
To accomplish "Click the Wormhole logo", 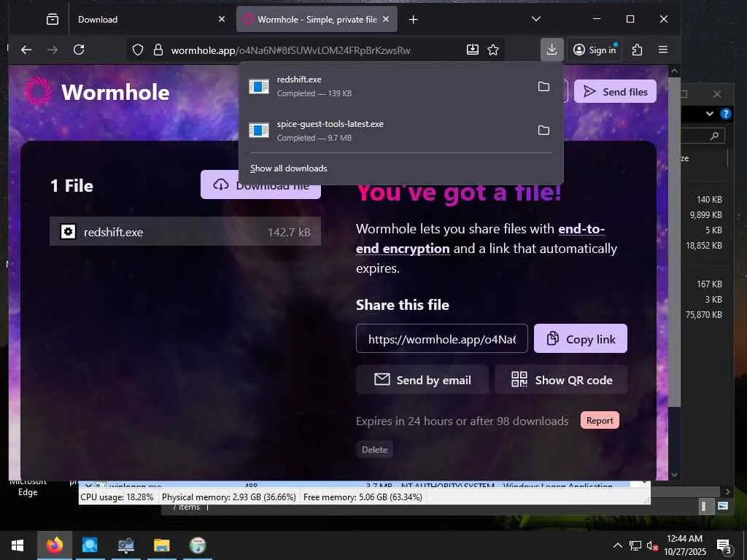I will point(97,92).
